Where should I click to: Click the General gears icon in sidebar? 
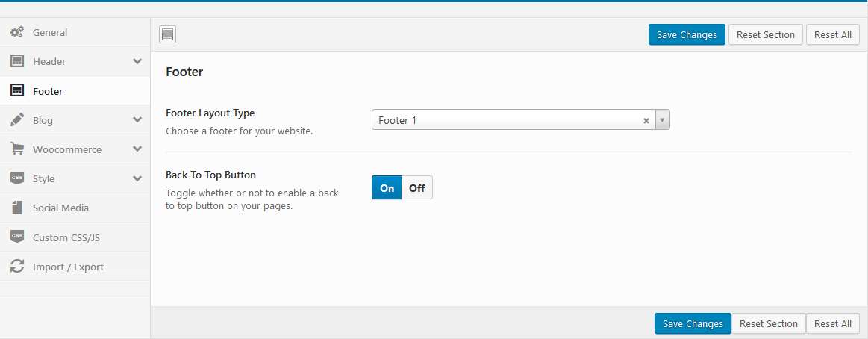[16, 32]
